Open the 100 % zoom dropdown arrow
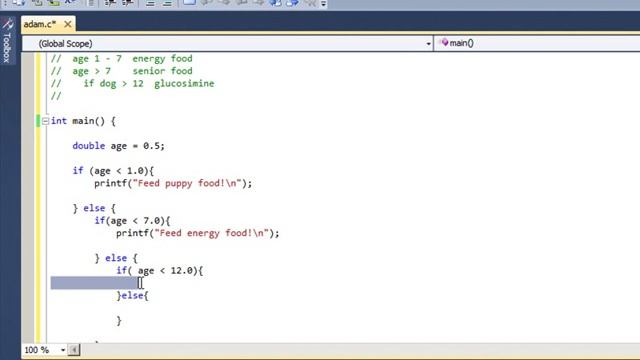This screenshot has width=640, height=360. click(x=63, y=350)
